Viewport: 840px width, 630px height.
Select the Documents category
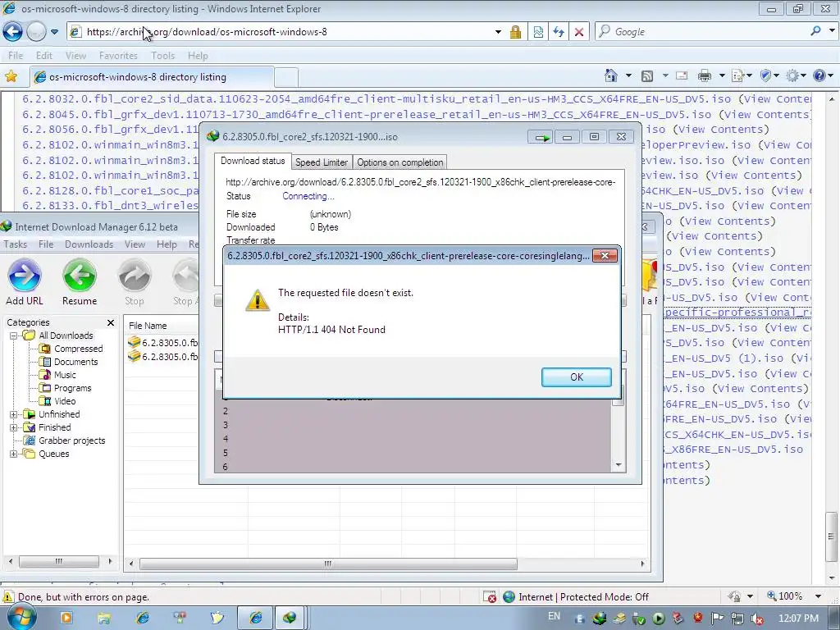(x=76, y=362)
